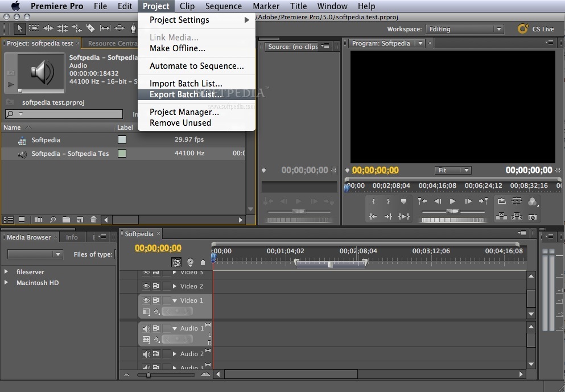Viewport: 565px width, 392px height.
Task: Open the Apple menu
Action: [15, 6]
